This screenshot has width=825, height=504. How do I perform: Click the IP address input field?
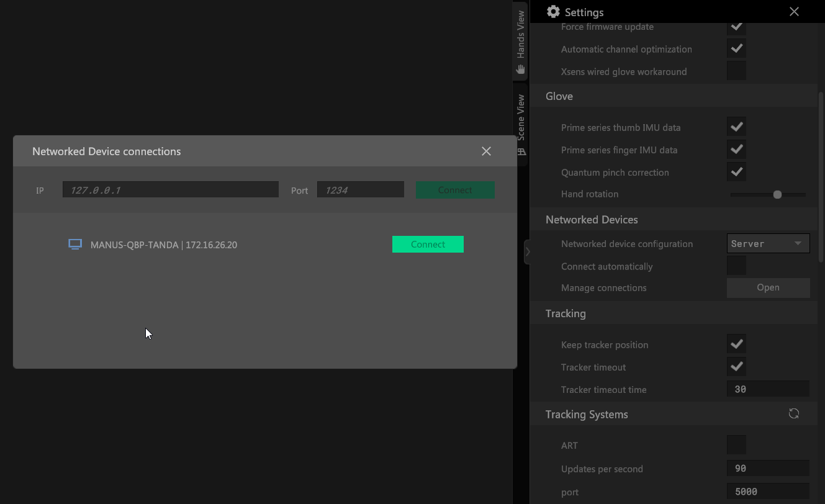(x=170, y=190)
